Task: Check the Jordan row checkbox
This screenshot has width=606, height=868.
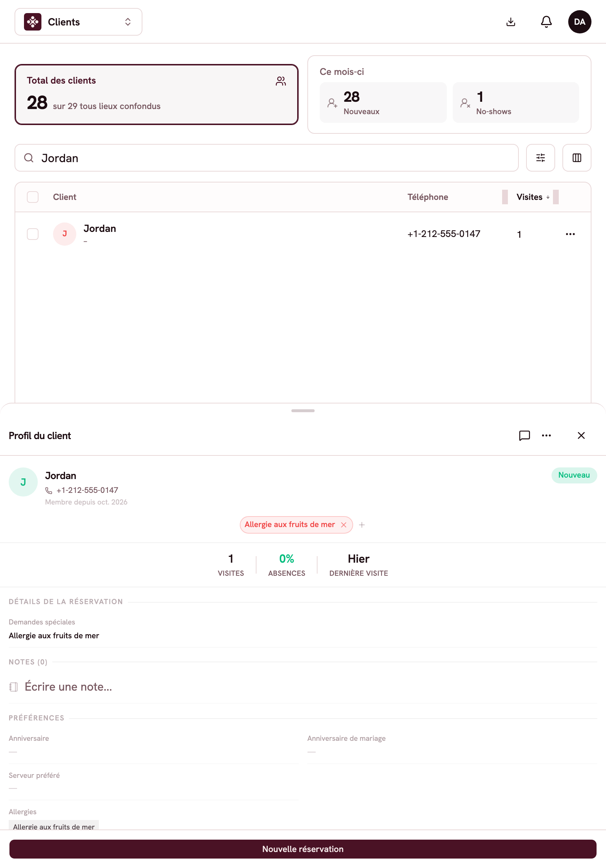Action: point(33,234)
